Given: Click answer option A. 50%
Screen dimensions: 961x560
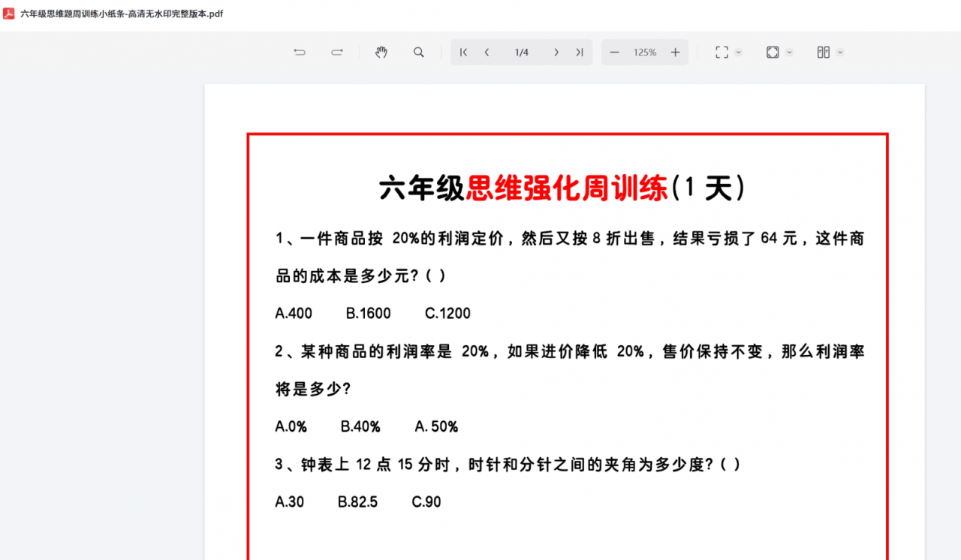Looking at the screenshot, I should (436, 427).
